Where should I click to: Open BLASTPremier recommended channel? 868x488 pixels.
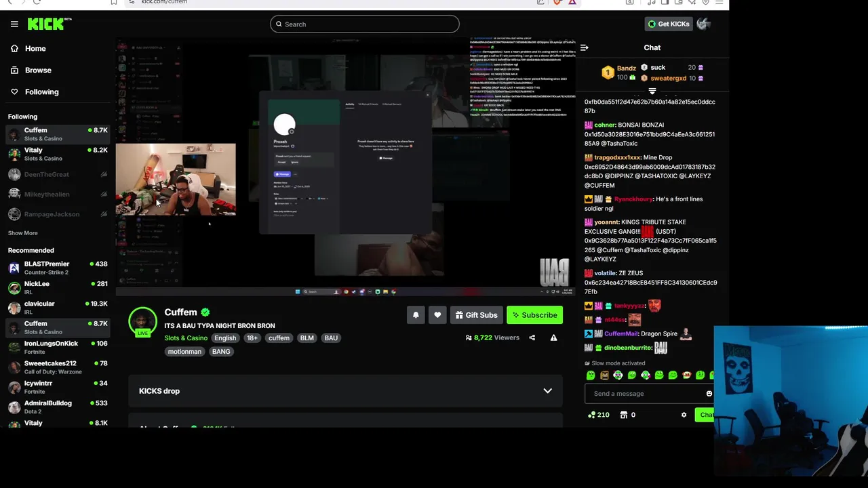click(58, 268)
